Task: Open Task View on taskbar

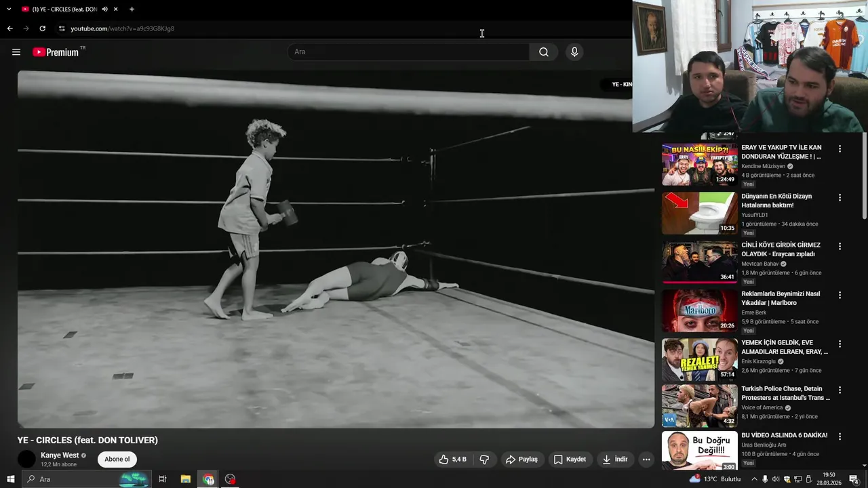Action: (163, 479)
